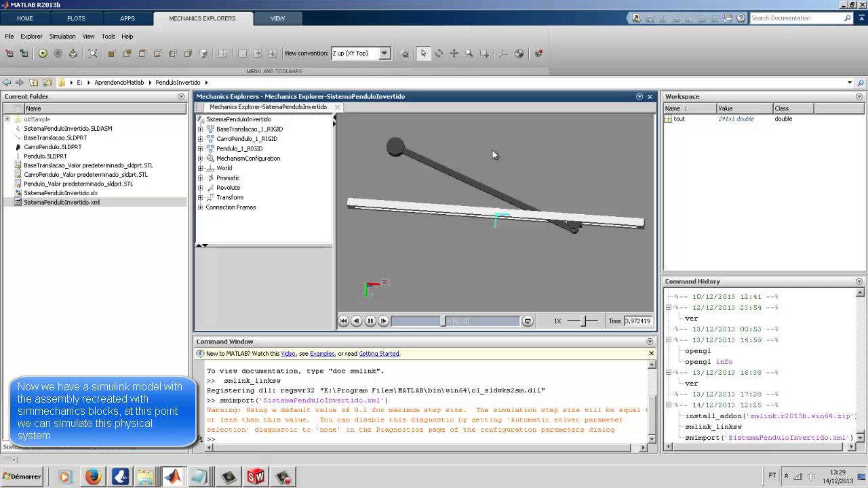Close the Mechanics Explorer-SistemaPenduloInvertido tab
868x488 pixels.
[337, 107]
